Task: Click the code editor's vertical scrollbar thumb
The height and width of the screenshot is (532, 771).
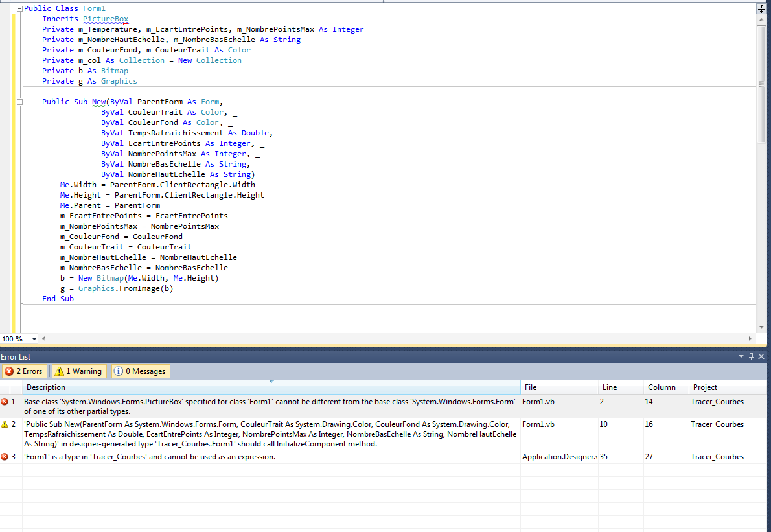Action: pyautogui.click(x=761, y=84)
